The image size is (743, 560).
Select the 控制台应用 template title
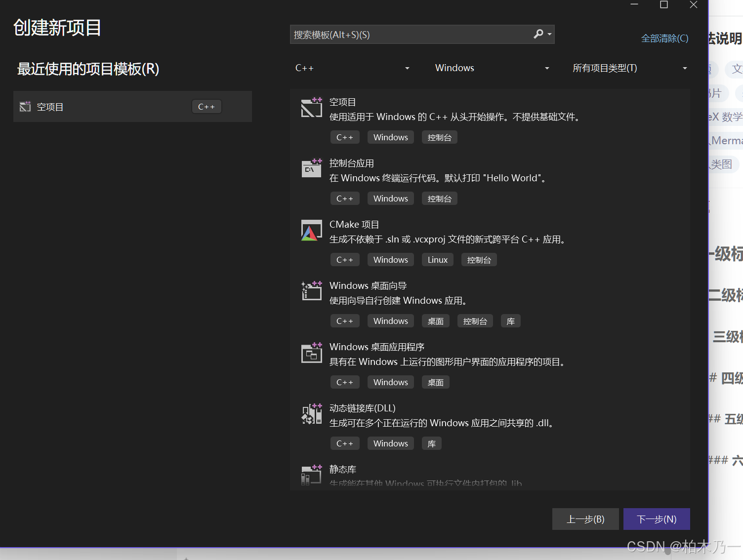point(352,163)
